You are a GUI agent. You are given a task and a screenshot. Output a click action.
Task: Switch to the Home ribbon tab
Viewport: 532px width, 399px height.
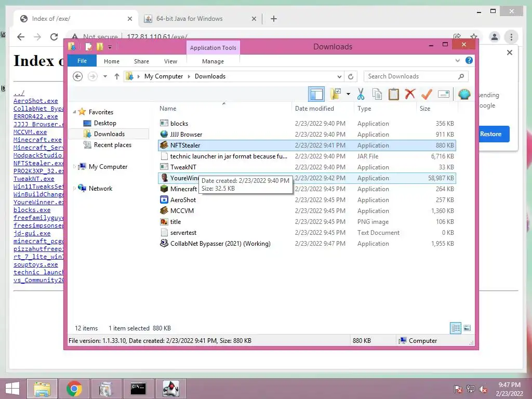(112, 61)
